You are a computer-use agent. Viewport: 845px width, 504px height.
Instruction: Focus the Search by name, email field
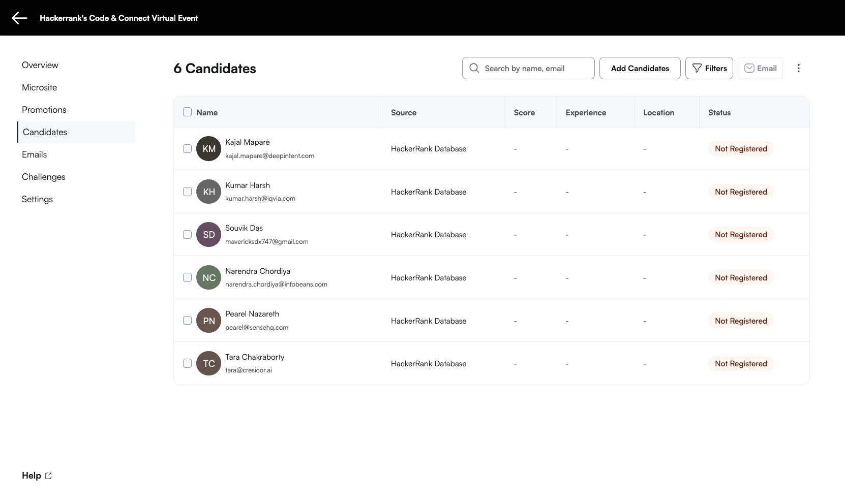(528, 68)
